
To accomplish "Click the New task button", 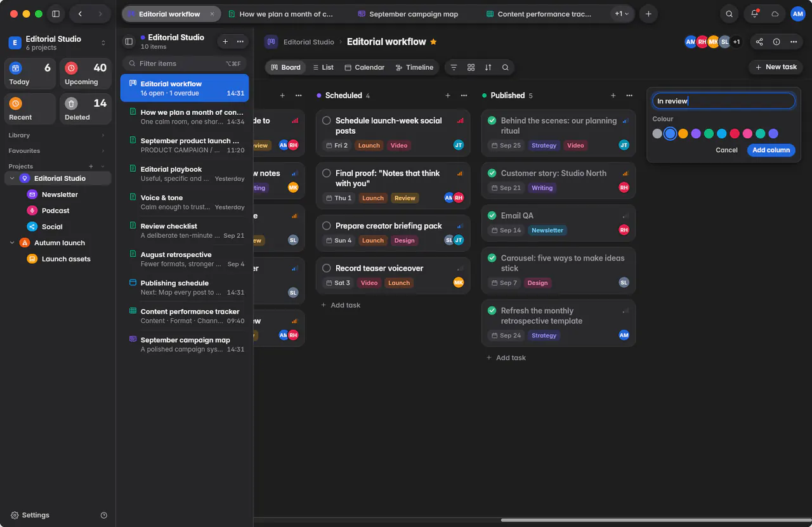I will [776, 67].
